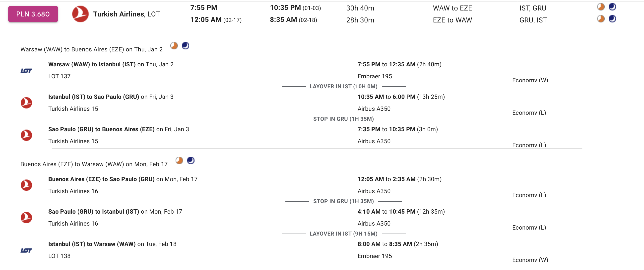This screenshot has width=644, height=270.
Task: Click the PLN 3,680 price button
Action: tap(33, 14)
